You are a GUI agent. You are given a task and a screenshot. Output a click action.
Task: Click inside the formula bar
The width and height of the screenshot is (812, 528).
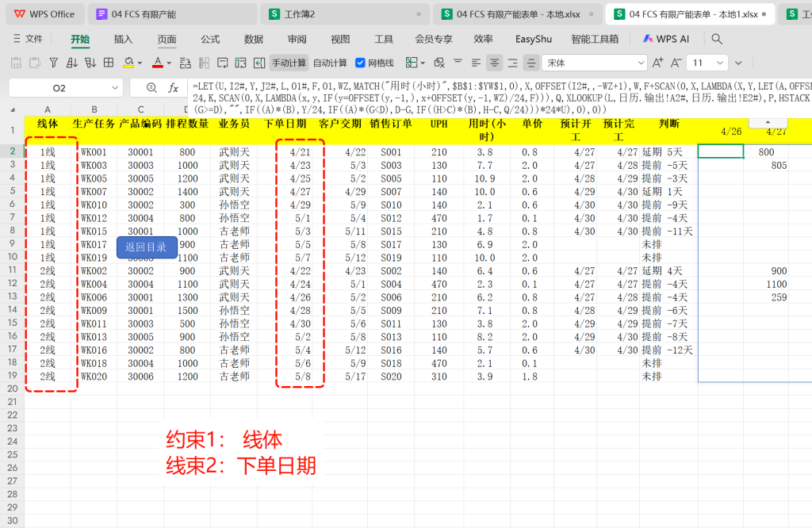(501, 98)
